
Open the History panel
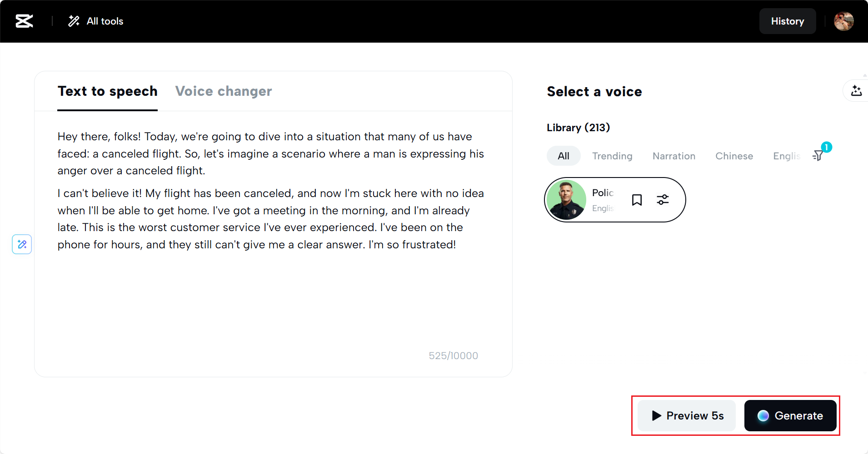pos(787,21)
